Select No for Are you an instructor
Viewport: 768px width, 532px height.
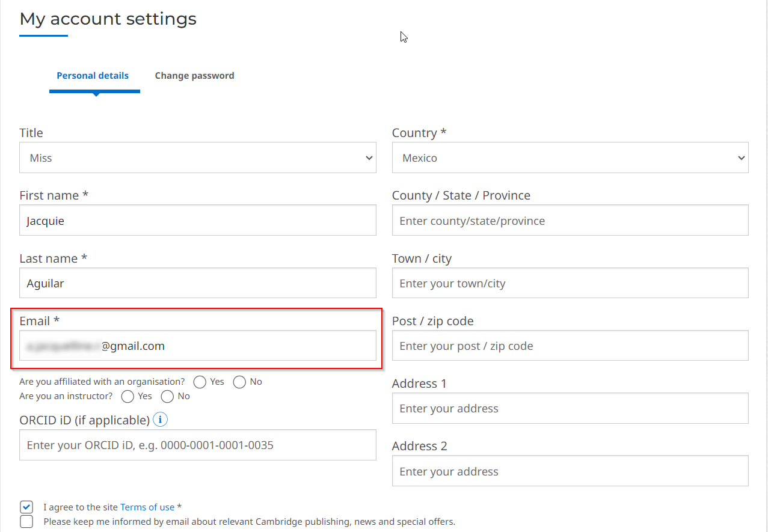pyautogui.click(x=168, y=396)
